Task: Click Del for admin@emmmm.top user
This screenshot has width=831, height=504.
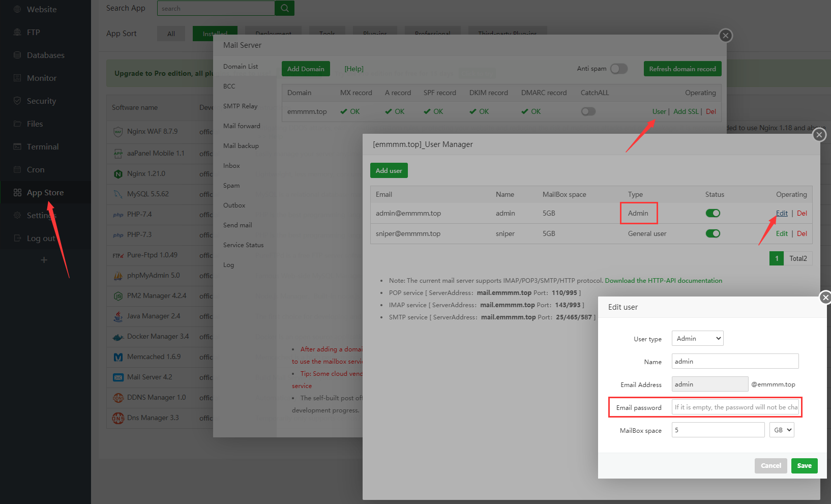Action: [x=802, y=213]
